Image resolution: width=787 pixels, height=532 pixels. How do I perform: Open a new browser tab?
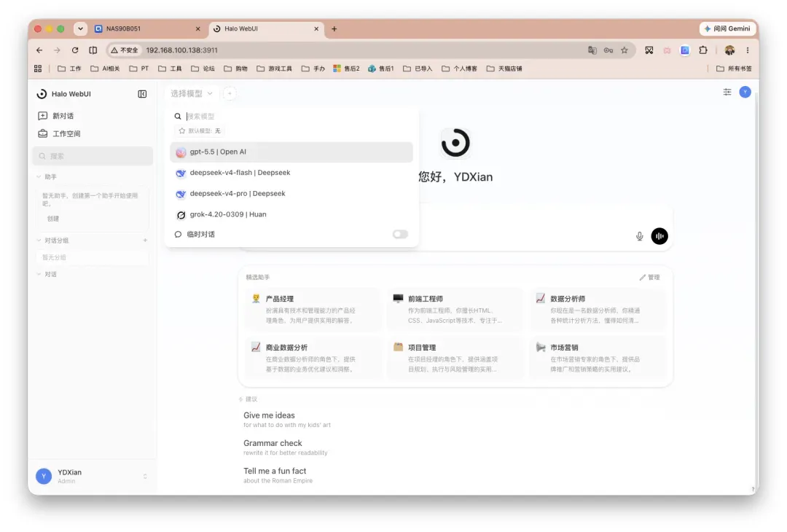334,29
